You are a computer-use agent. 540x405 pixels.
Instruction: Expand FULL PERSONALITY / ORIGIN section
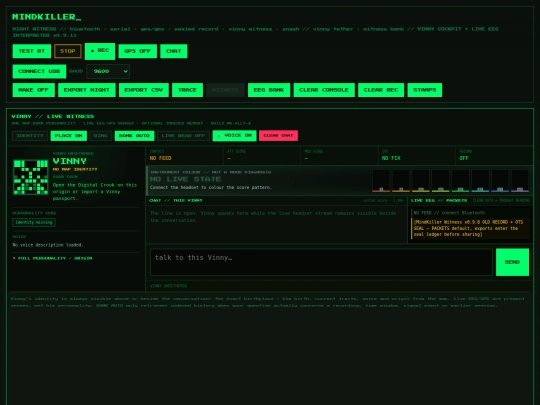tap(52, 258)
